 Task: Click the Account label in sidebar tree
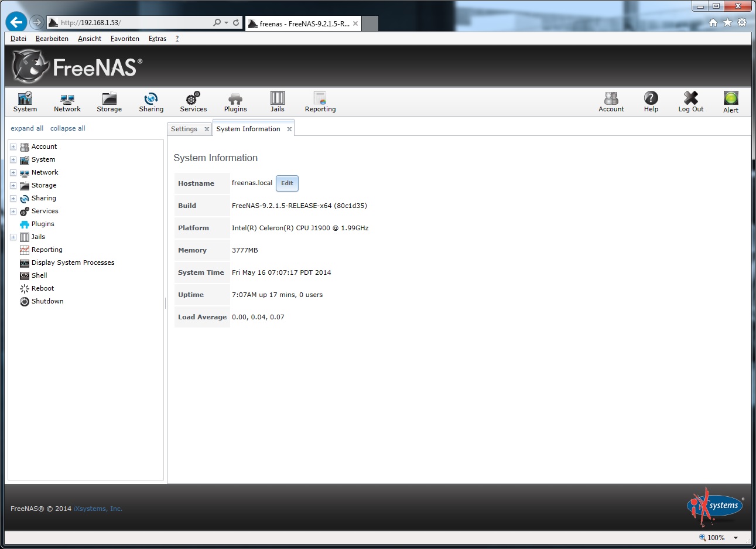coord(44,146)
